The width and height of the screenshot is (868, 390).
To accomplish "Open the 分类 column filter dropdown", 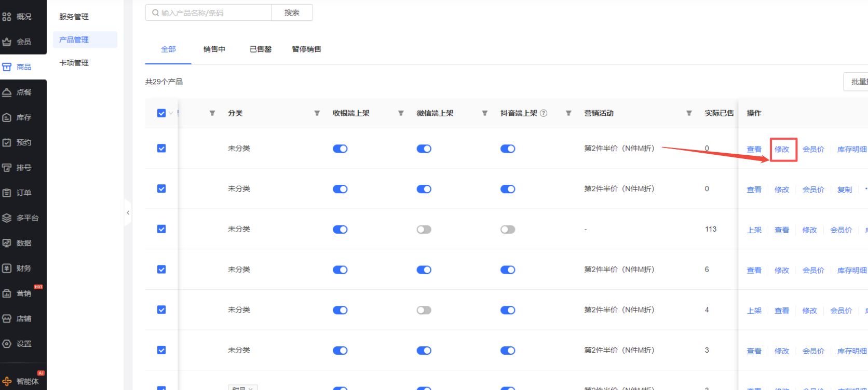I will coord(317,113).
